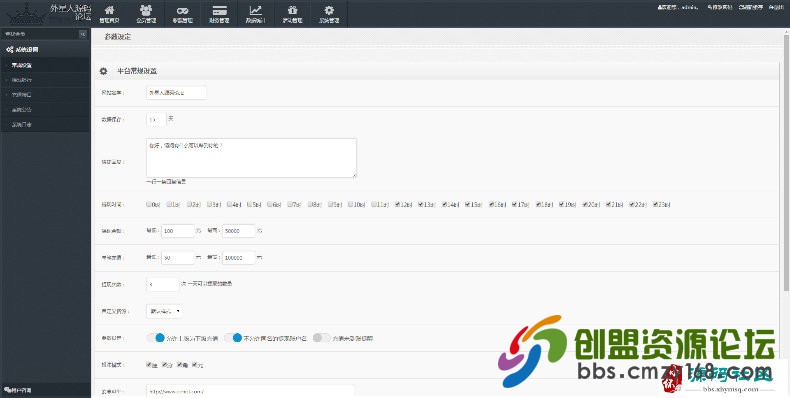790x398 pixels.
Task: Turn off the middle blue toggle beside the gray one
Action: point(233,338)
